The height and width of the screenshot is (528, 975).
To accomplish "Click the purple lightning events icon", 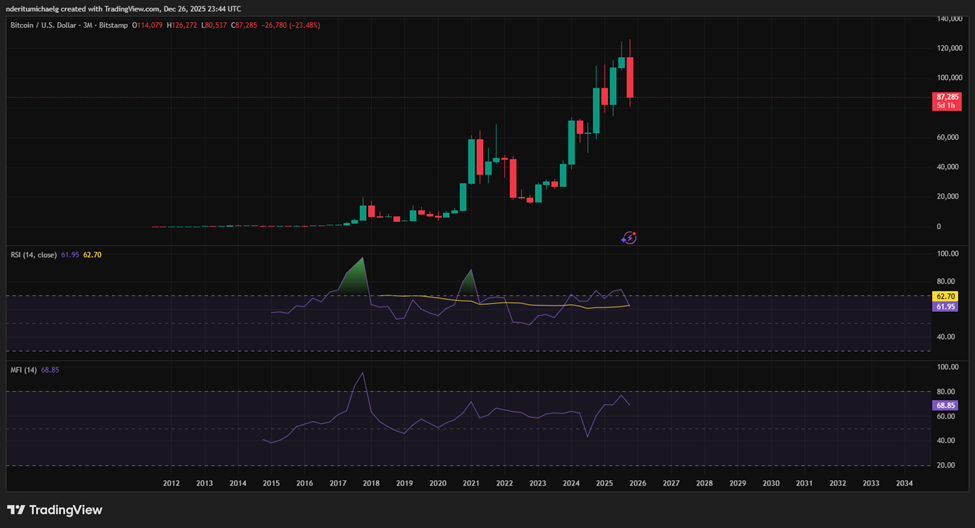I will pyautogui.click(x=629, y=238).
